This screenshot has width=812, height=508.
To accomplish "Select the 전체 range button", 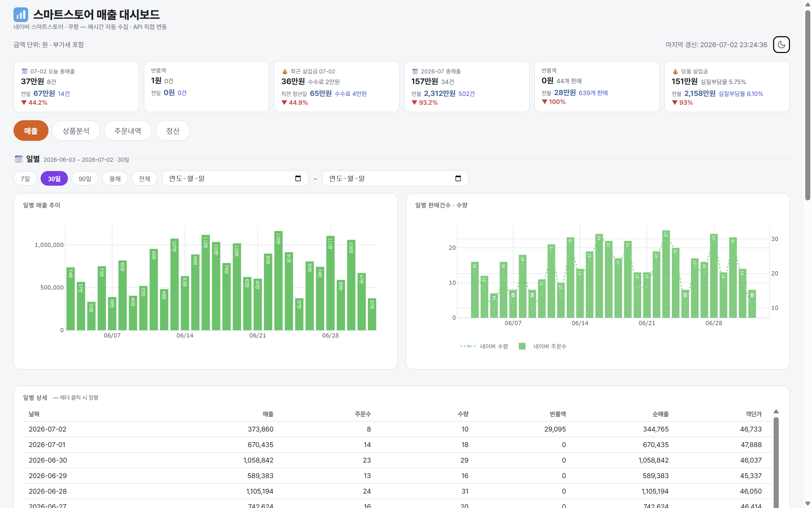I will (x=145, y=178).
